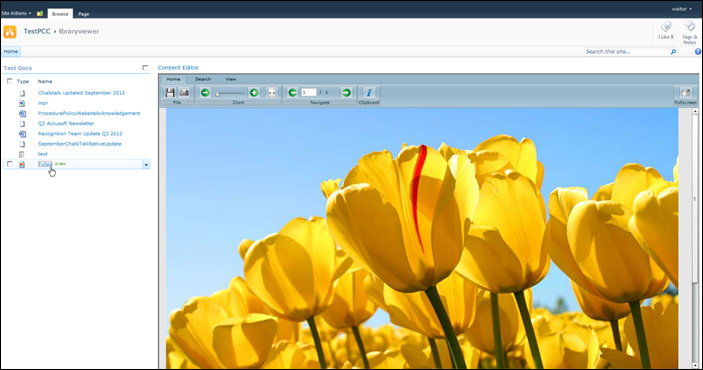This screenshot has height=370, width=703.
Task: Go to next page with green right arrow
Action: [x=346, y=93]
